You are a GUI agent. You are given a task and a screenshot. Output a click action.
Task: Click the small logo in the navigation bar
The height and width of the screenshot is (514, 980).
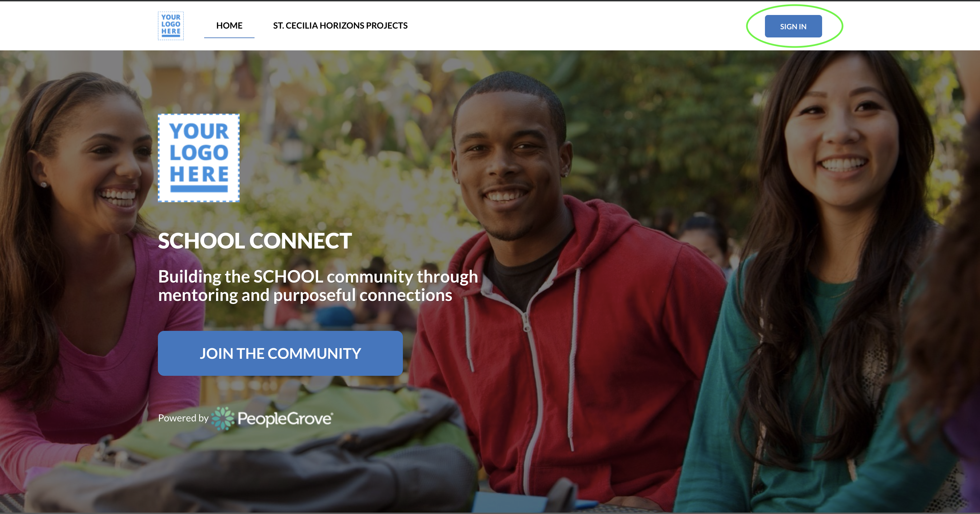[x=171, y=26]
